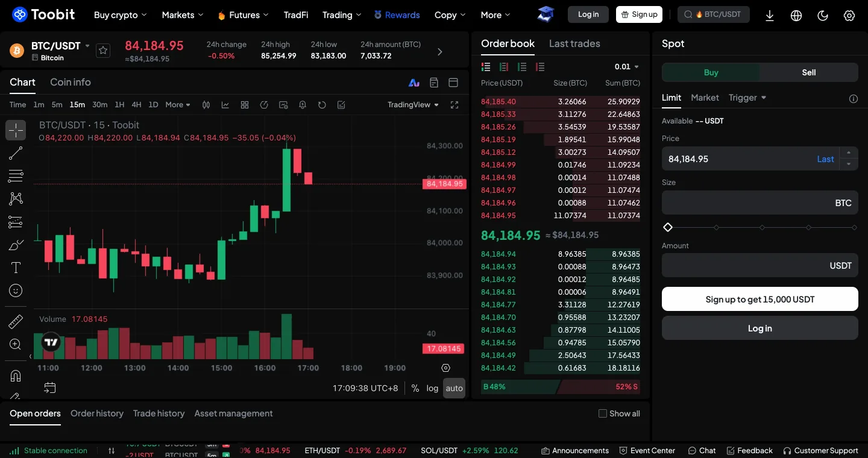Screen dimensions: 868x458
Task: Select the XABCD pattern tool
Action: coord(16,199)
